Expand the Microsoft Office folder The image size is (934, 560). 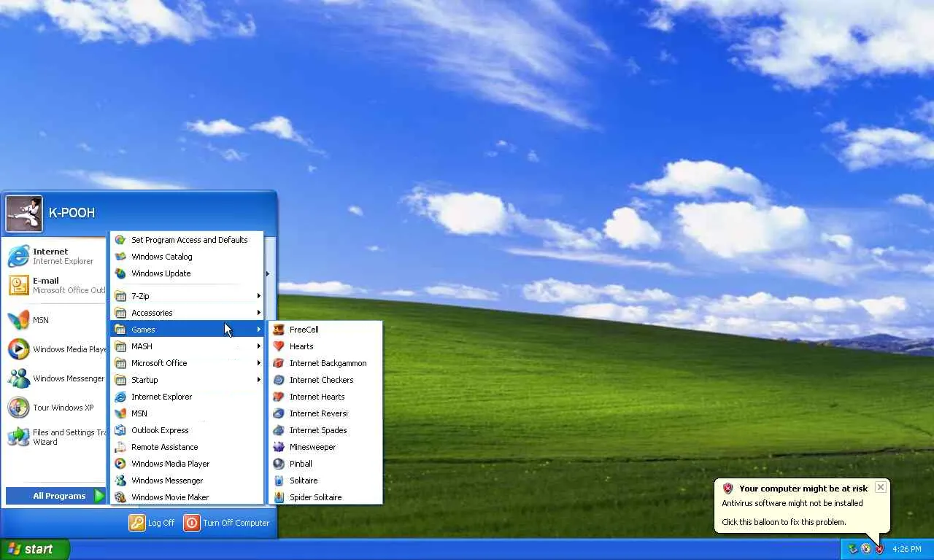(x=187, y=363)
